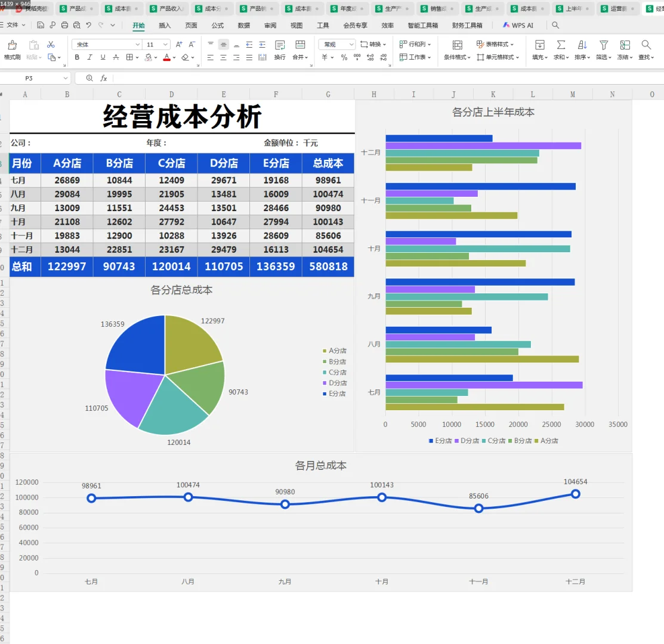Viewport: 664px width, 644px height.
Task: Click the fx insert function icon
Action: (x=104, y=78)
